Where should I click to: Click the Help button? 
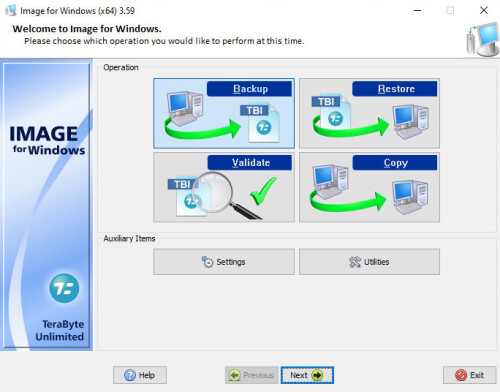coord(140,375)
